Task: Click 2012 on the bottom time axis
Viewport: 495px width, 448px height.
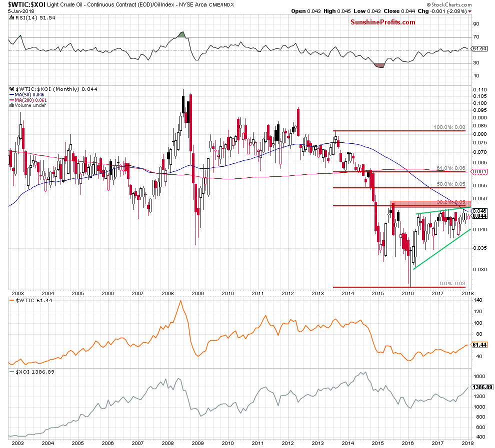Action: coord(287,444)
